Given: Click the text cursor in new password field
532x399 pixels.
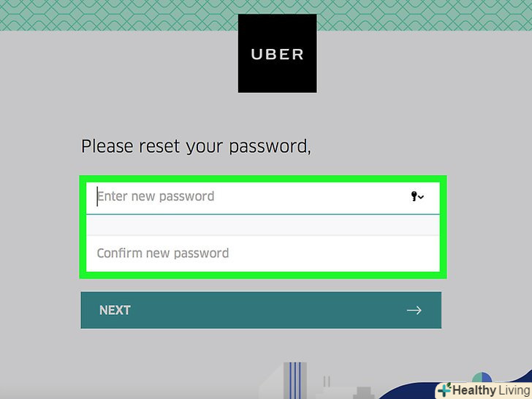Looking at the screenshot, I should click(x=97, y=196).
